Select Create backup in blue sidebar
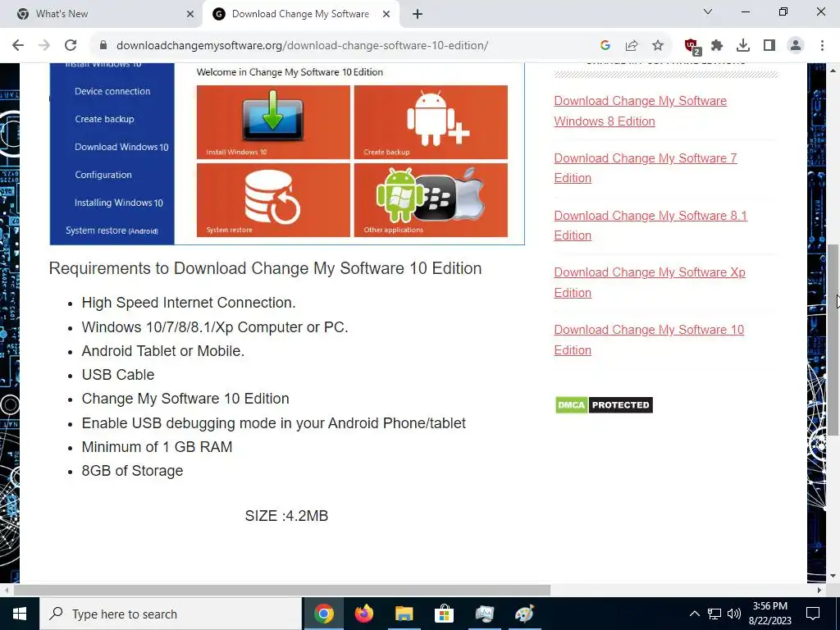The width and height of the screenshot is (840, 630). (104, 119)
